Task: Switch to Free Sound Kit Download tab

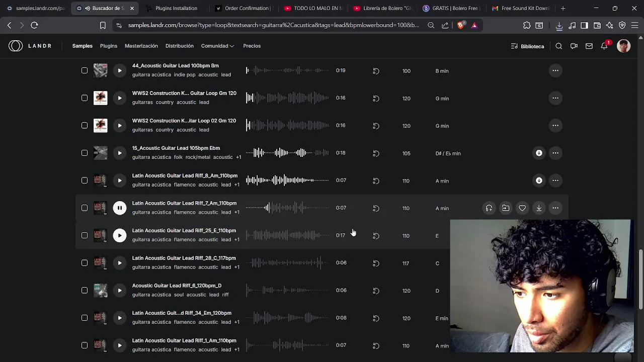Action: pyautogui.click(x=520, y=8)
